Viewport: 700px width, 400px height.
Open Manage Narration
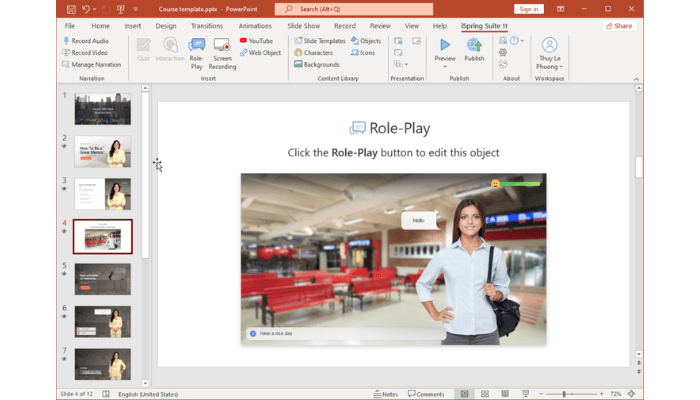pyautogui.click(x=92, y=64)
